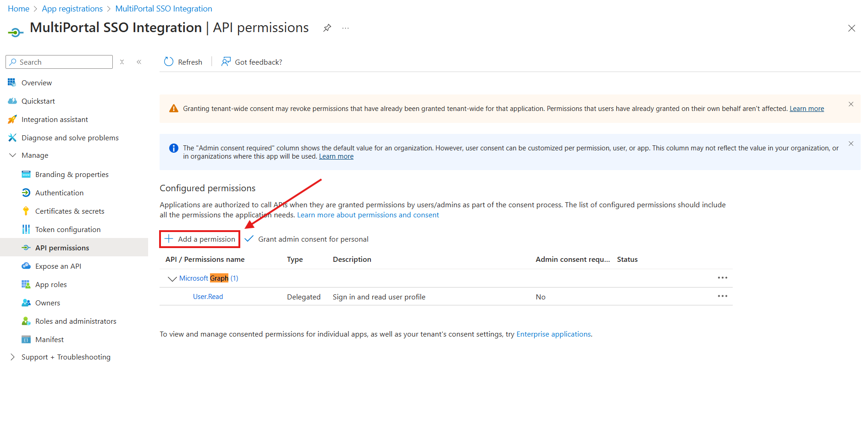The width and height of the screenshot is (868, 437).
Task: Click the app logo icon beside title
Action: (16, 32)
